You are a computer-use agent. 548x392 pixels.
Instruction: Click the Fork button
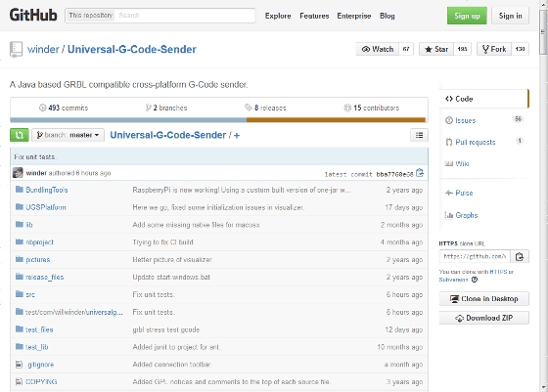494,49
